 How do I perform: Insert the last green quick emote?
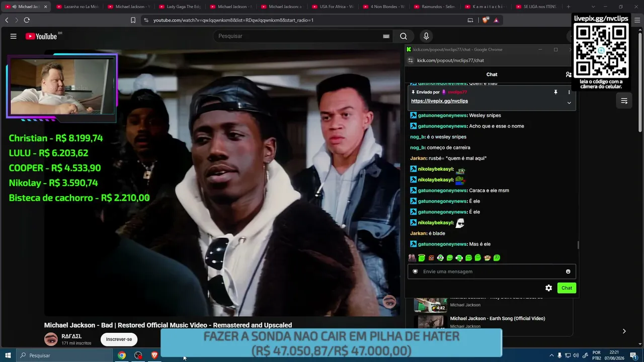point(497,258)
